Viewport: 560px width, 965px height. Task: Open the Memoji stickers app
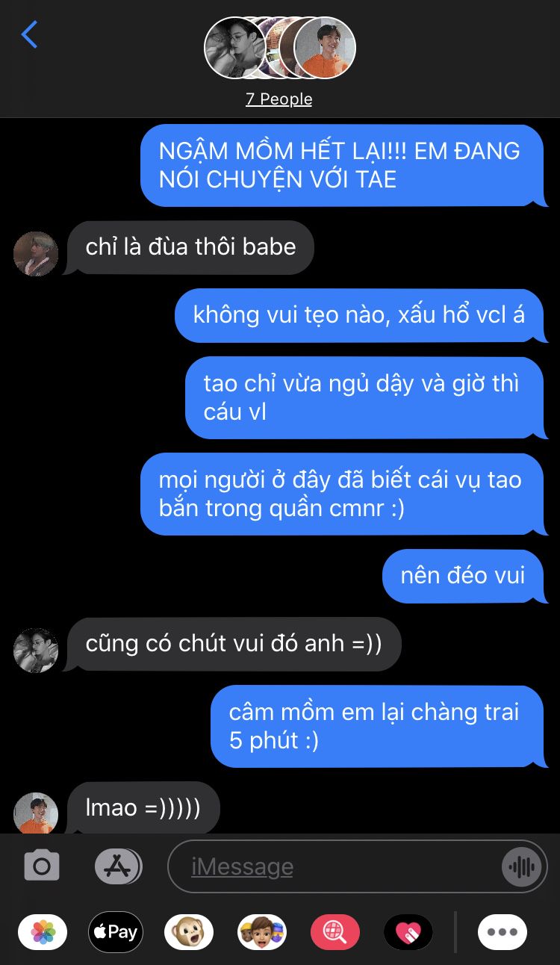coord(262,932)
